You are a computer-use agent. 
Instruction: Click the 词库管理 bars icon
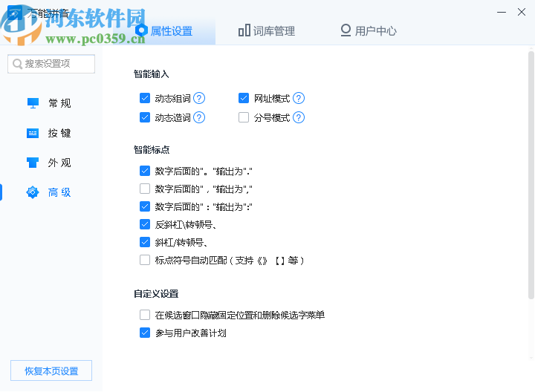coord(244,30)
